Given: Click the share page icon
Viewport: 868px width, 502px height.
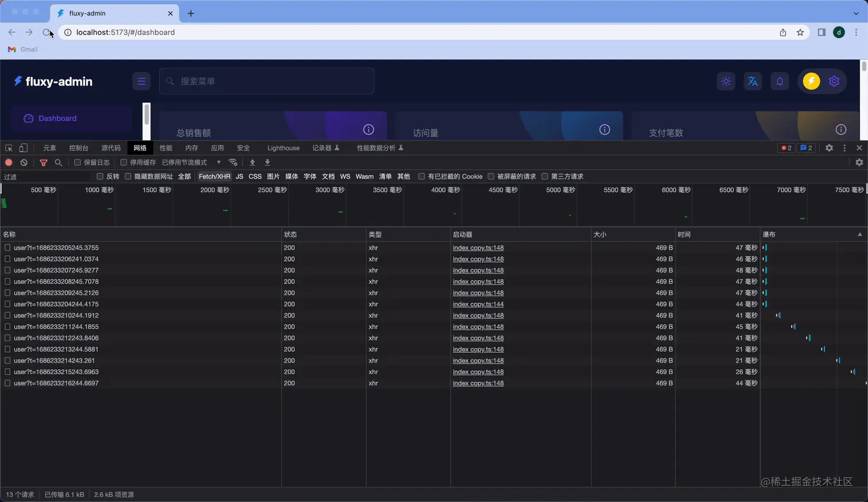Looking at the screenshot, I should pyautogui.click(x=783, y=32).
